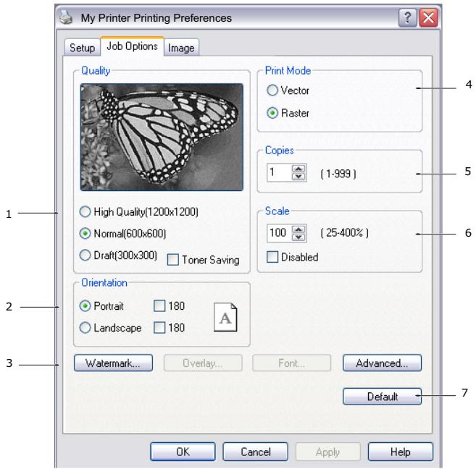
Task: Click the title bar help question mark icon
Action: coord(407,18)
